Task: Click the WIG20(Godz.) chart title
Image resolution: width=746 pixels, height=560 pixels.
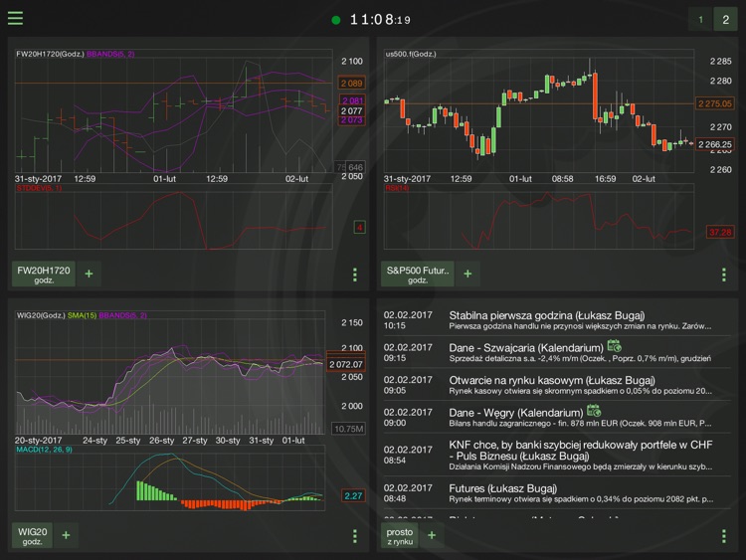Action: point(41,315)
